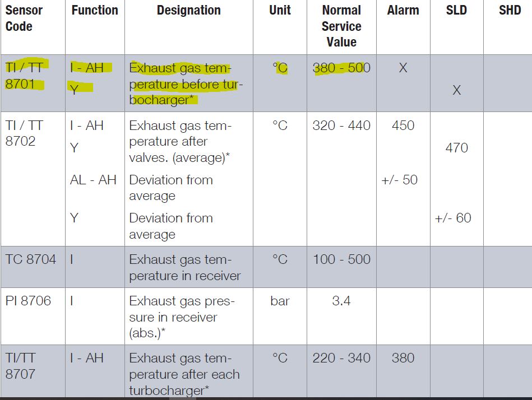
Task: Select the highlighted TI / TT 8701 cell
Action: click(x=25, y=76)
